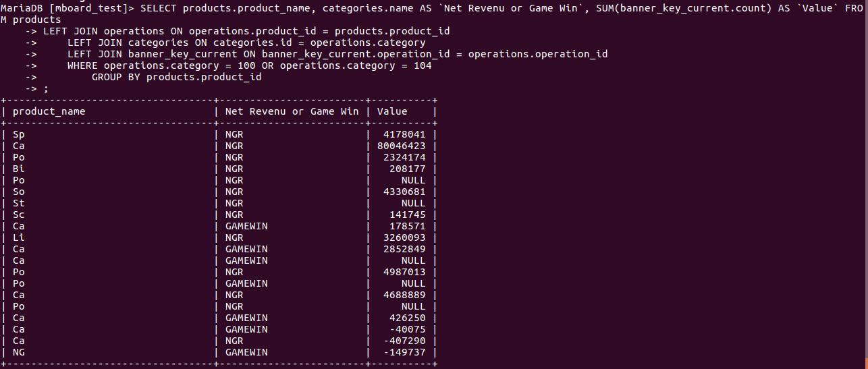Click product name 'St'
Image resolution: width=868 pixels, height=369 pixels.
[x=19, y=203]
